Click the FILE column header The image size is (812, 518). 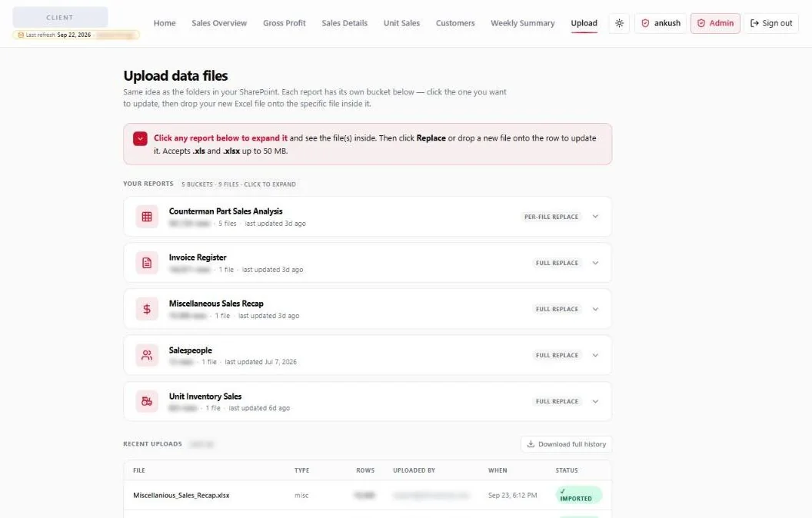[138, 471]
